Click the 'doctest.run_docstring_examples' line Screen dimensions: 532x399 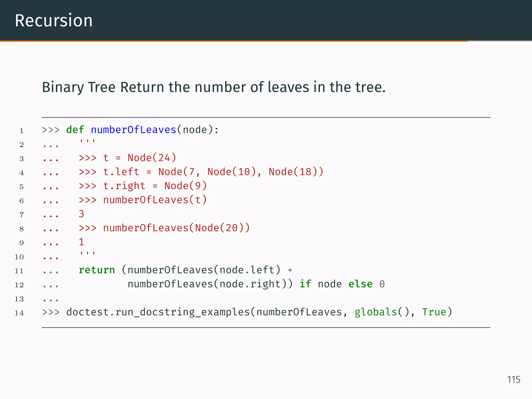(247, 312)
